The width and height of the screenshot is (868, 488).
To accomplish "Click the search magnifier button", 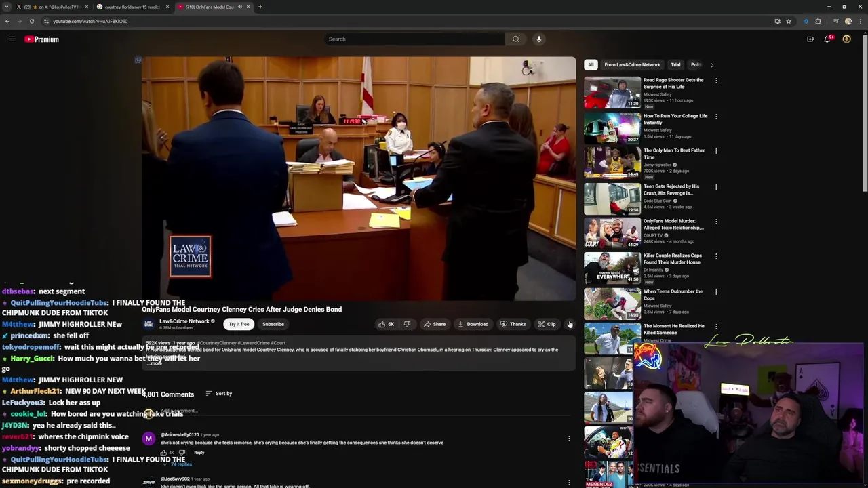I will coord(516,39).
